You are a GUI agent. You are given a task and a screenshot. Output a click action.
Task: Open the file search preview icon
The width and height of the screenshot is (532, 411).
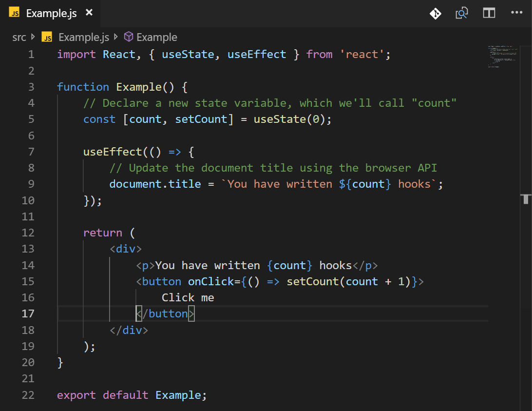462,13
